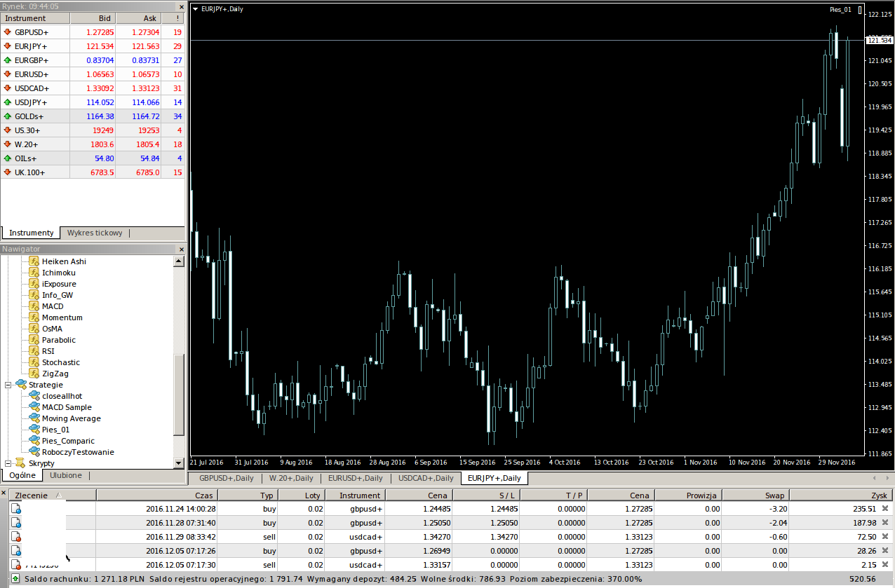Viewport: 895px width, 588px height.
Task: Click the Heiken Ashi indicator icon
Action: (34, 261)
